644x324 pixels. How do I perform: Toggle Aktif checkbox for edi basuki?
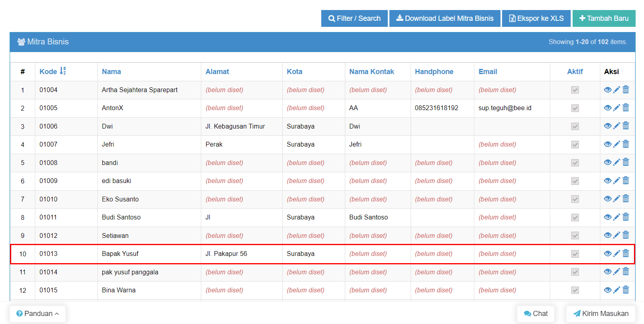pos(575,181)
